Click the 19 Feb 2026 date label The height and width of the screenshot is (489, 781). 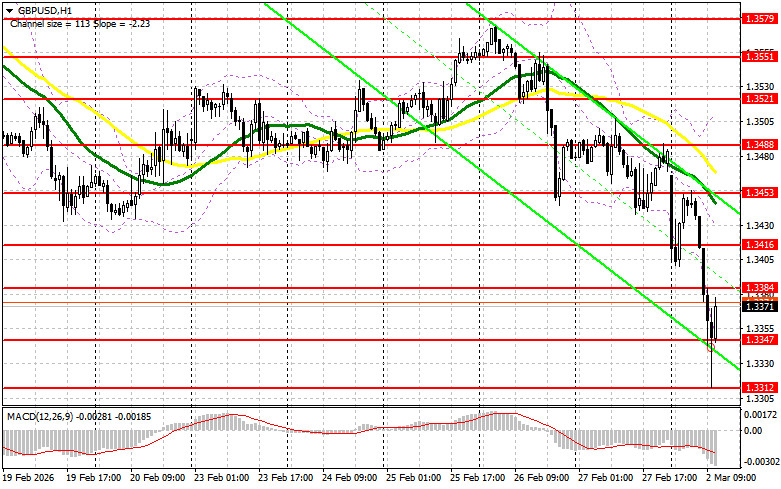[28, 478]
